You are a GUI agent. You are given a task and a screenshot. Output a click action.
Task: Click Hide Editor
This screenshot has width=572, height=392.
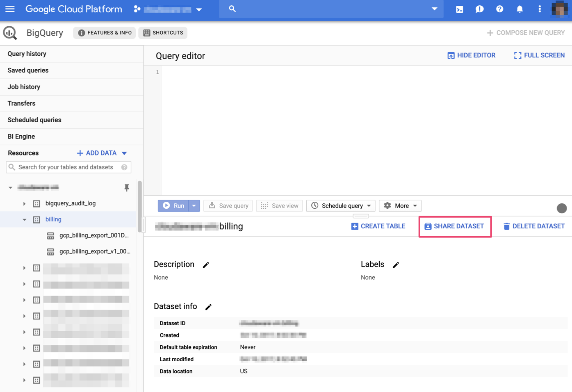point(471,55)
